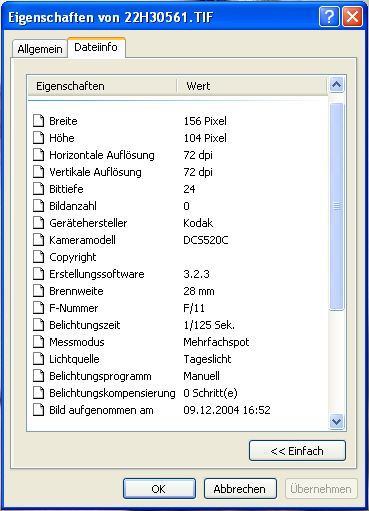The image size is (369, 511).
Task: Click the page icon beside Breite
Action: [x=39, y=121]
